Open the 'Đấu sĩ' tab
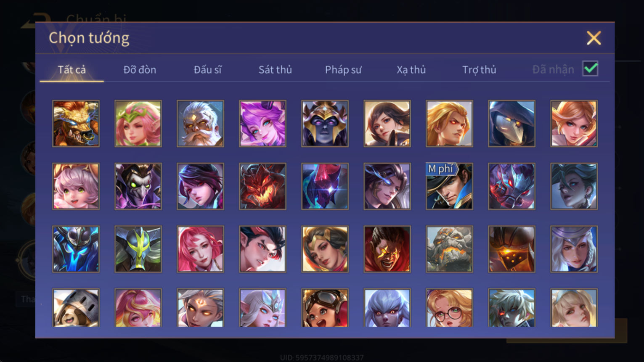This screenshot has width=644, height=362. click(207, 70)
